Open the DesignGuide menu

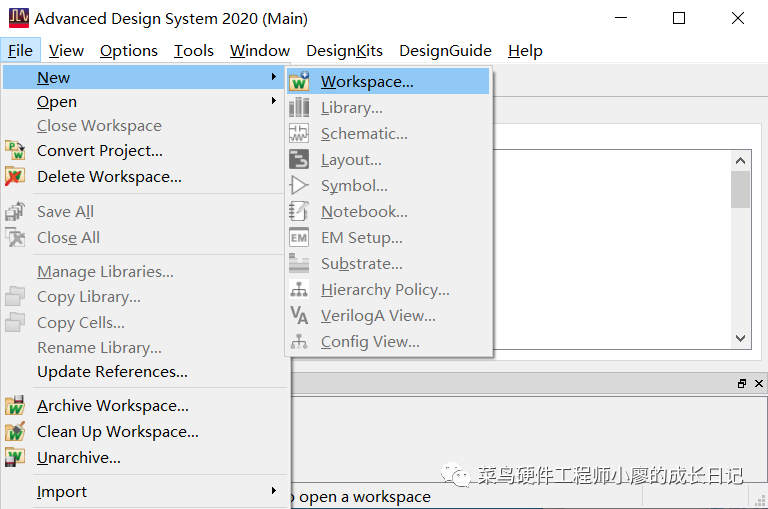445,50
